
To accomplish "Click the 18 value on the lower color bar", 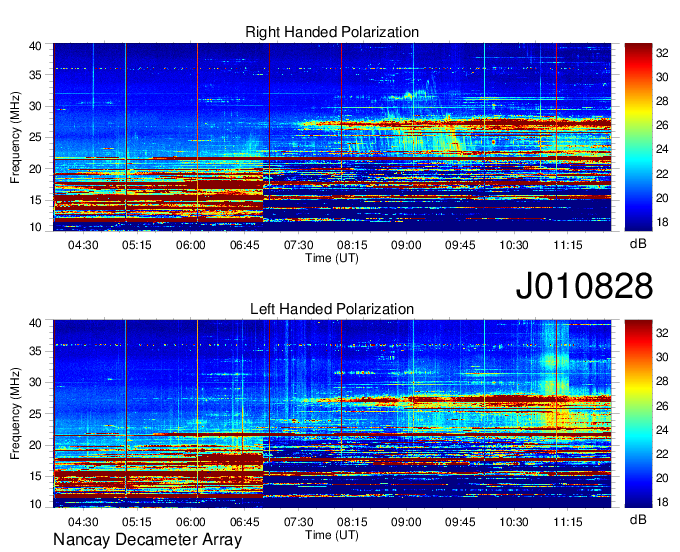I will point(662,502).
